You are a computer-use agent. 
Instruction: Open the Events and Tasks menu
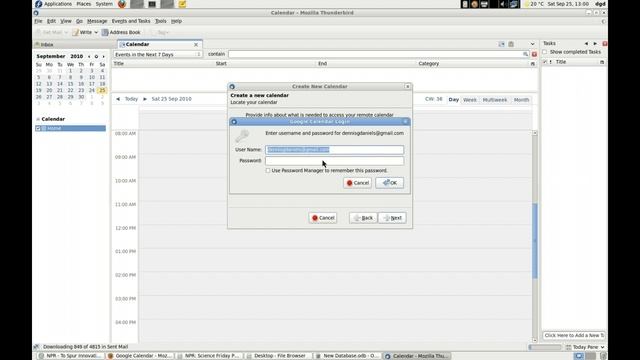click(x=131, y=21)
